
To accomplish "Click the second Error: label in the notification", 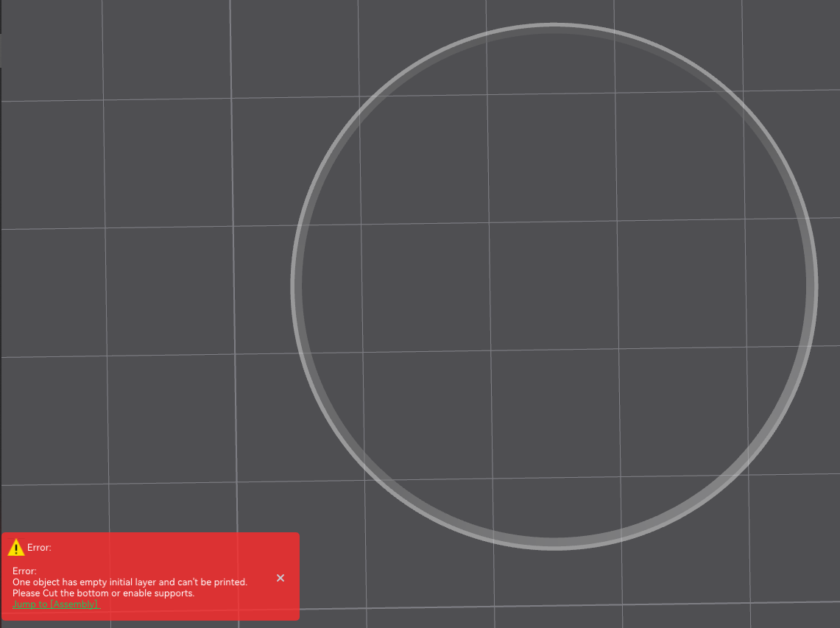I will [24, 571].
